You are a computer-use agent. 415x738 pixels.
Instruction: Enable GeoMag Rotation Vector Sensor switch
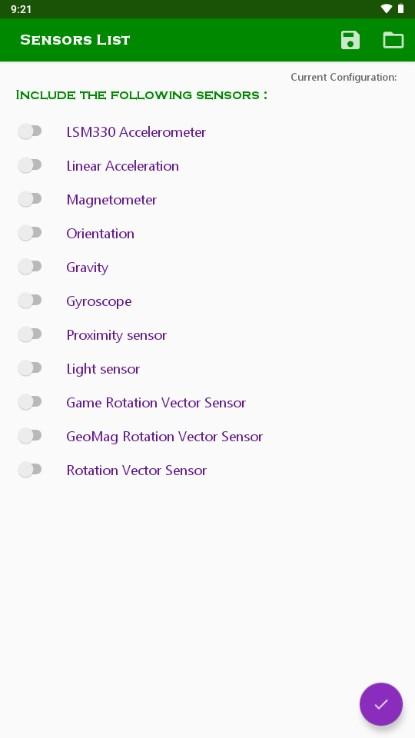point(30,436)
